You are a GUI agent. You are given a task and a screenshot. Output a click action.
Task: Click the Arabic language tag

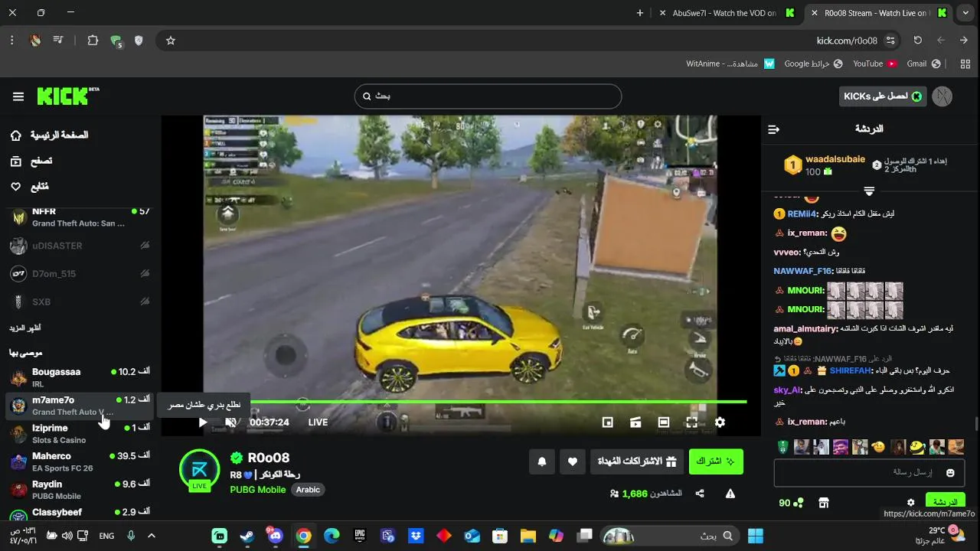pyautogui.click(x=308, y=490)
